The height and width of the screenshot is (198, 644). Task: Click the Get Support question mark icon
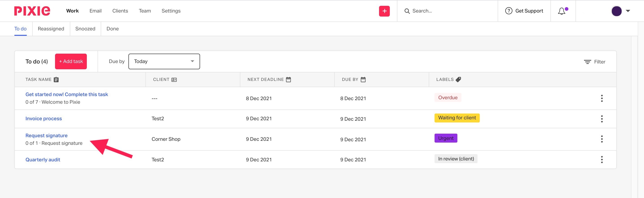pyautogui.click(x=508, y=11)
